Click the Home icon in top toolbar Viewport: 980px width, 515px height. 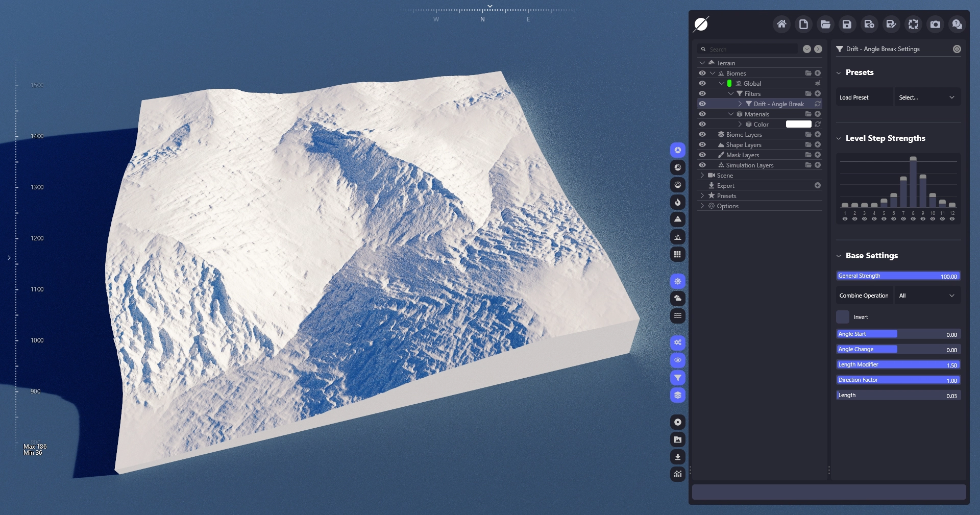[x=781, y=24]
